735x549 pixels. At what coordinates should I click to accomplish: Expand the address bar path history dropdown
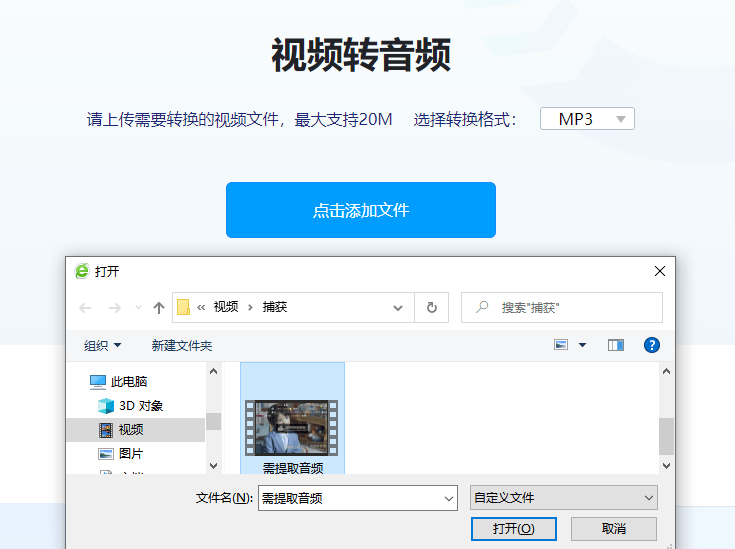(398, 308)
